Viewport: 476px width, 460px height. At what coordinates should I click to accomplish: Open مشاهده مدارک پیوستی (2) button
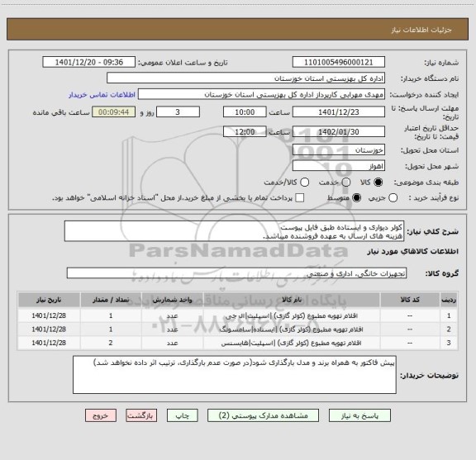263,415
